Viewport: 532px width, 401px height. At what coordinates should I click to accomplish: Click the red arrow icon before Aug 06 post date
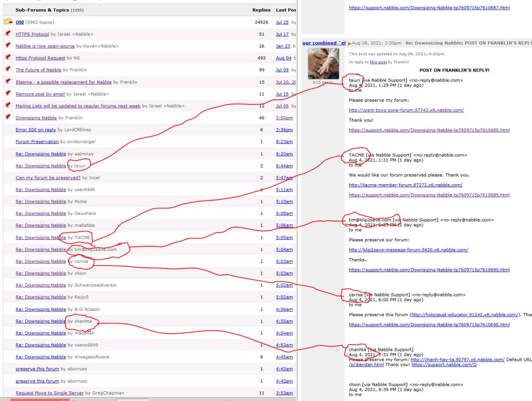click(x=350, y=43)
